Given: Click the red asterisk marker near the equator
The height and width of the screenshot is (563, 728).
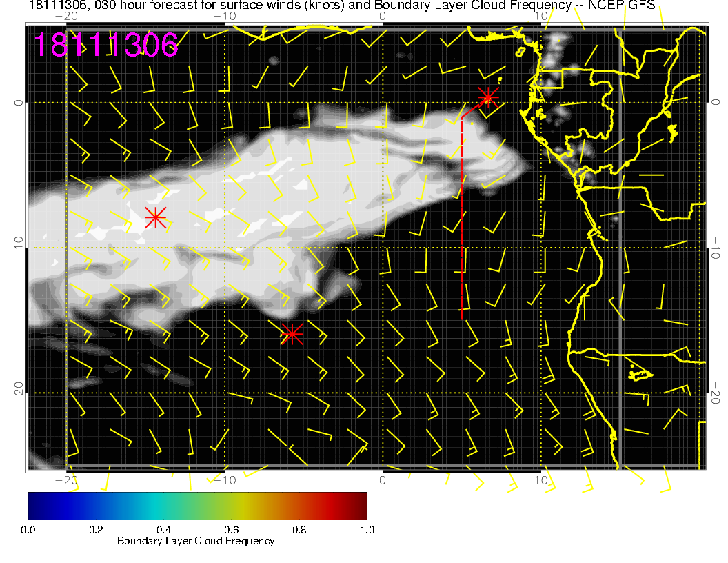Looking at the screenshot, I should tap(488, 98).
